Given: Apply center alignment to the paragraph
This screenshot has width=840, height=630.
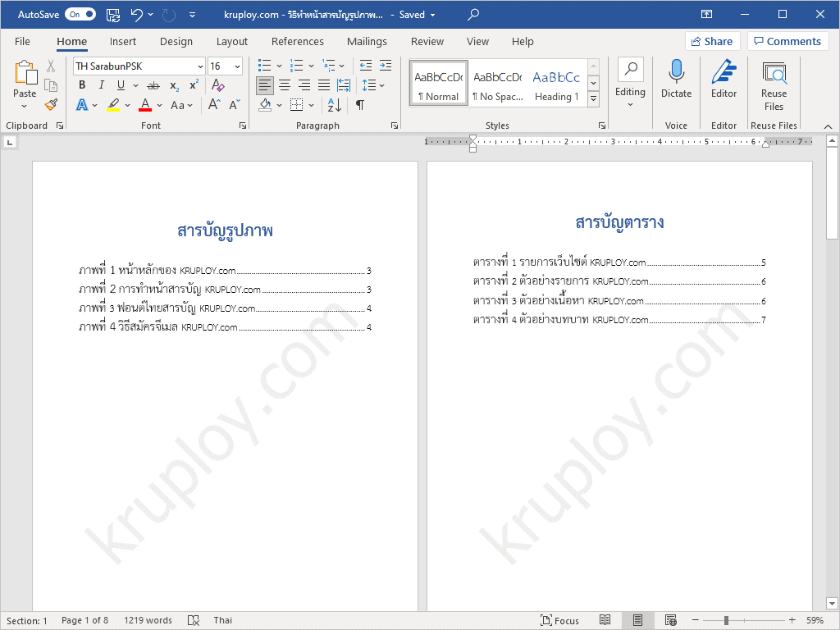Looking at the screenshot, I should click(x=285, y=85).
